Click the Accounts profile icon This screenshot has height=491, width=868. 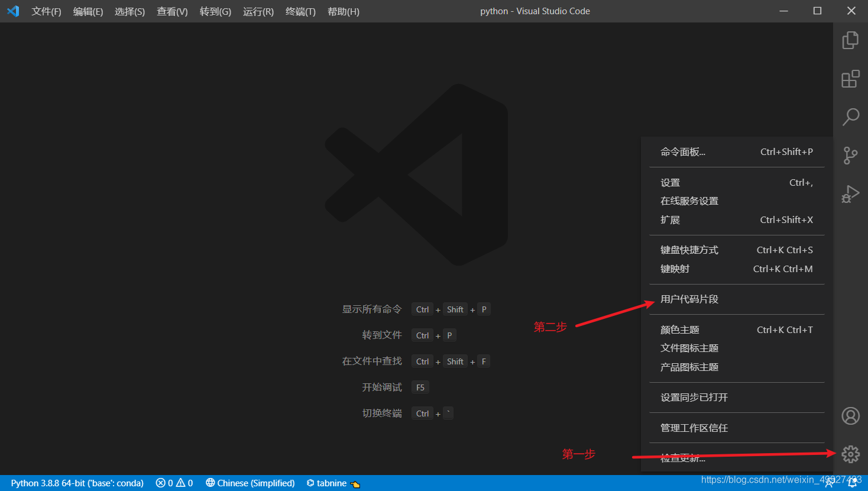pos(850,416)
